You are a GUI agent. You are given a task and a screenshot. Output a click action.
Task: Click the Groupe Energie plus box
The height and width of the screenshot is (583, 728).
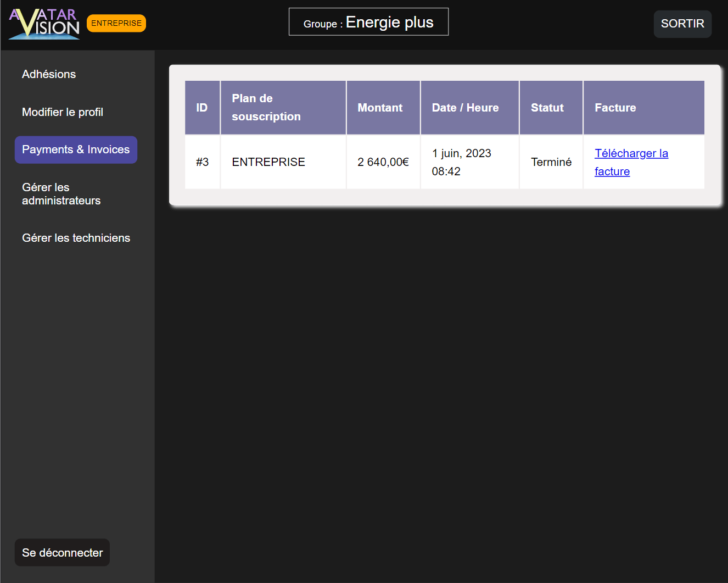tap(368, 22)
